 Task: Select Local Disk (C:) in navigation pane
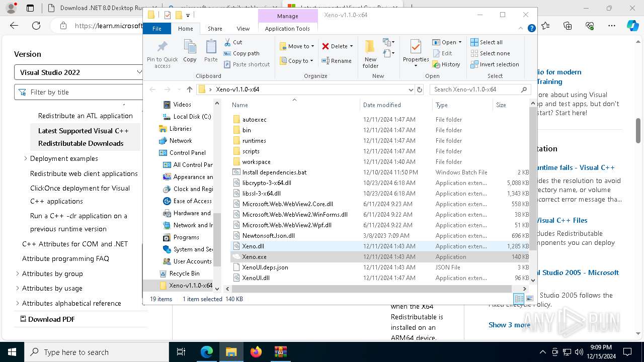(192, 117)
